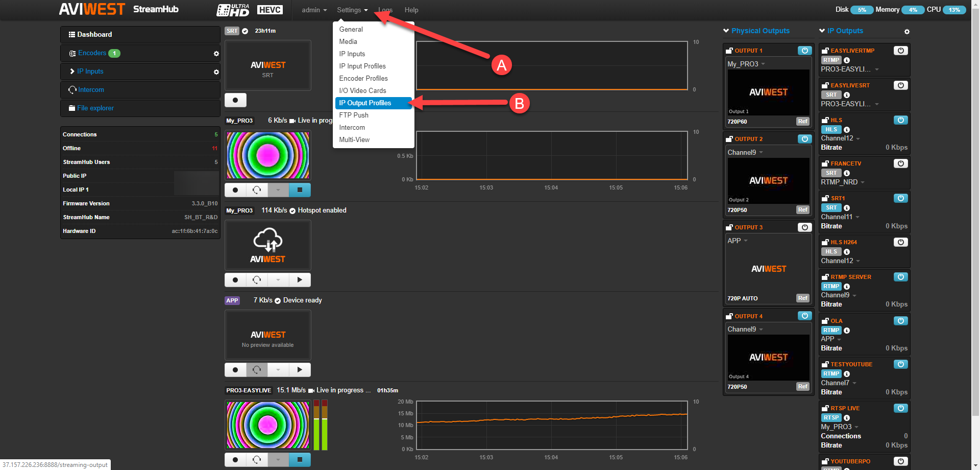Toggle power for FRANCETV output
The height and width of the screenshot is (470, 980).
pyautogui.click(x=901, y=163)
